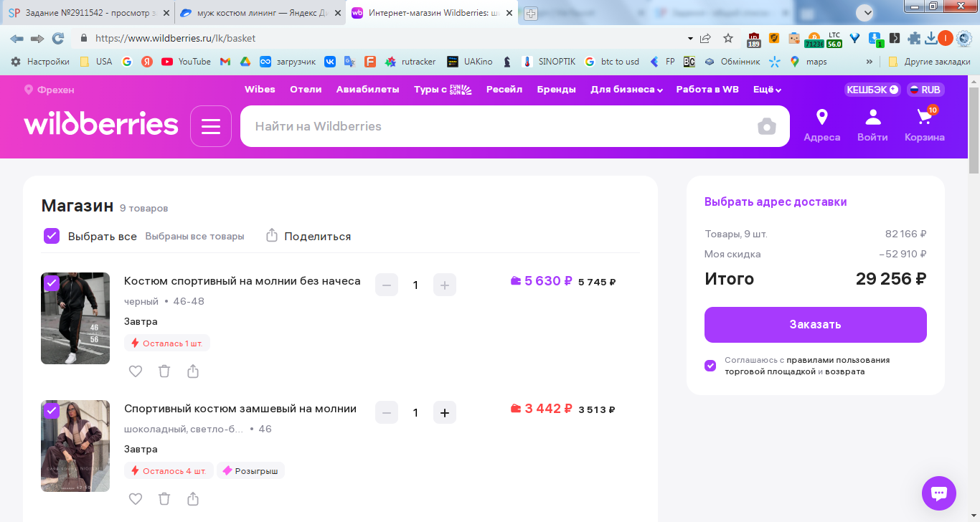Open the new tab plus button

pyautogui.click(x=531, y=13)
